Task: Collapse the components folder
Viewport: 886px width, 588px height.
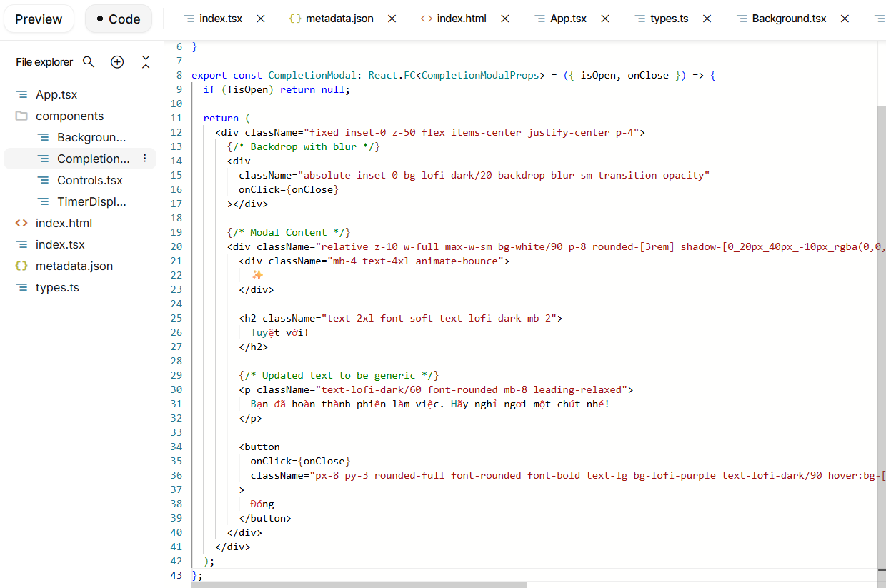Action: 69,116
